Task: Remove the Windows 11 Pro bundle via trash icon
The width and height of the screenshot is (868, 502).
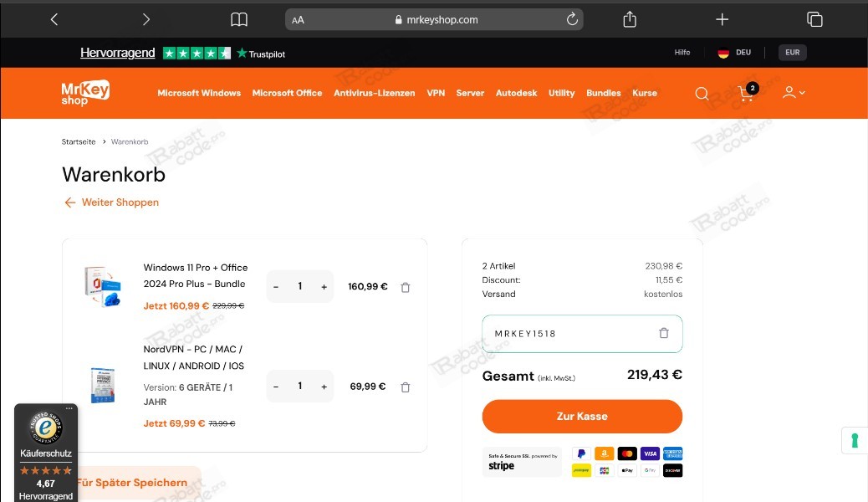Action: (x=405, y=287)
